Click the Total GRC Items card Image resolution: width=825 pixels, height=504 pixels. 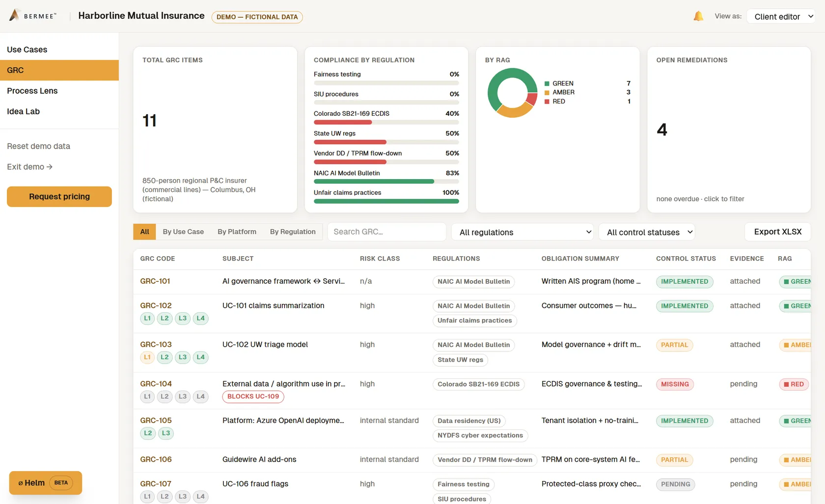click(x=215, y=130)
